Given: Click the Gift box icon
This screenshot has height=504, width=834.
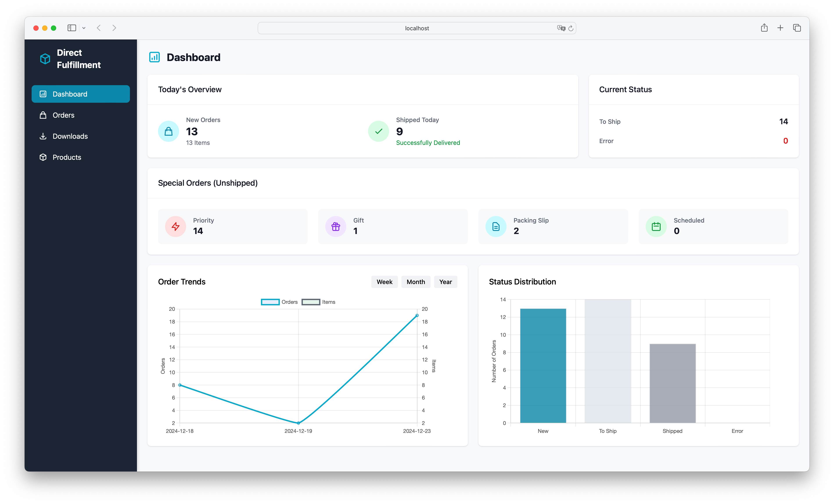Looking at the screenshot, I should coord(336,226).
